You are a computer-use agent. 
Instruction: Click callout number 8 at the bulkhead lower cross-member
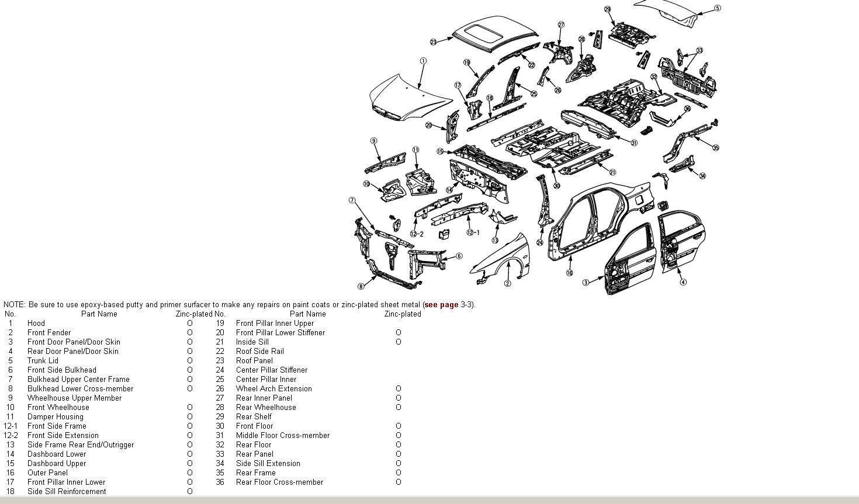[361, 286]
